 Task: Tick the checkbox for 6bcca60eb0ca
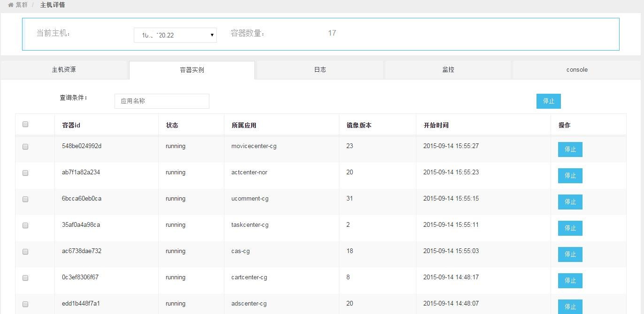[x=25, y=199]
